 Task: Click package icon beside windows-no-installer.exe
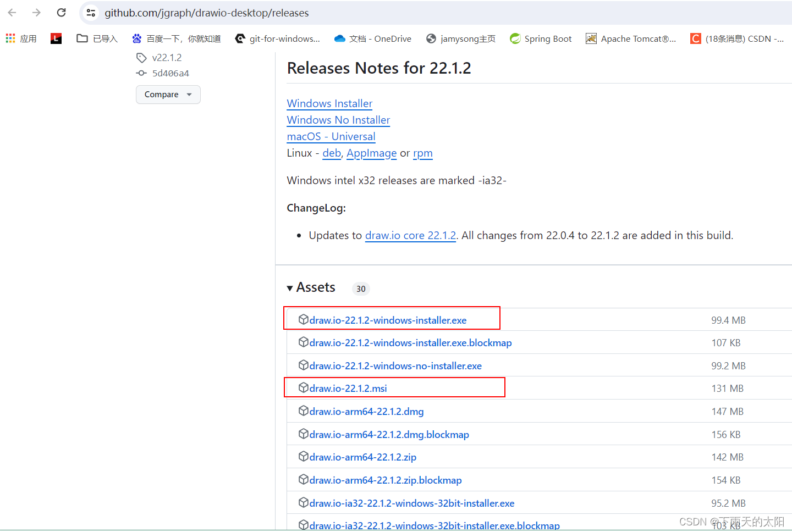point(303,365)
